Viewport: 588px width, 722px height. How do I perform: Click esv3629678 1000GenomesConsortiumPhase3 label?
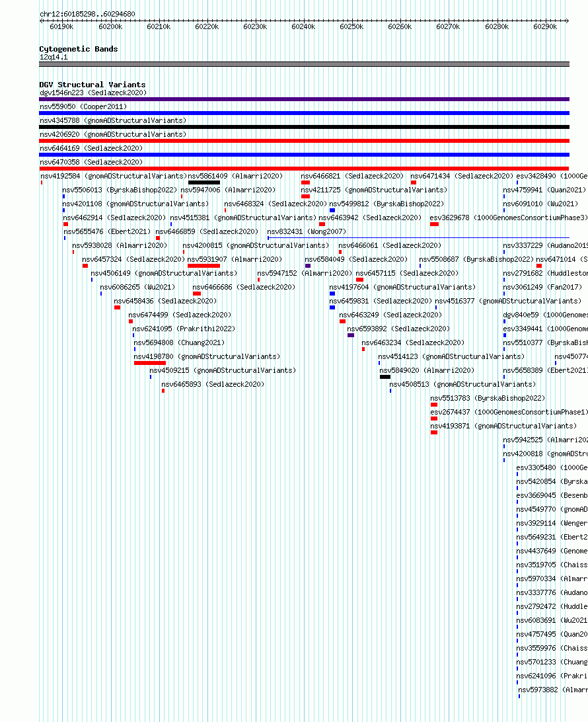pos(509,218)
